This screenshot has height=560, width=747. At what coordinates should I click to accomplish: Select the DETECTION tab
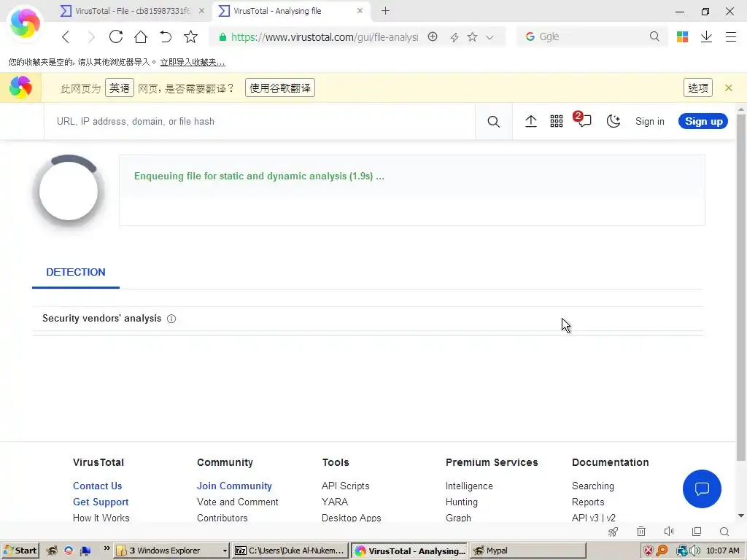pos(76,273)
